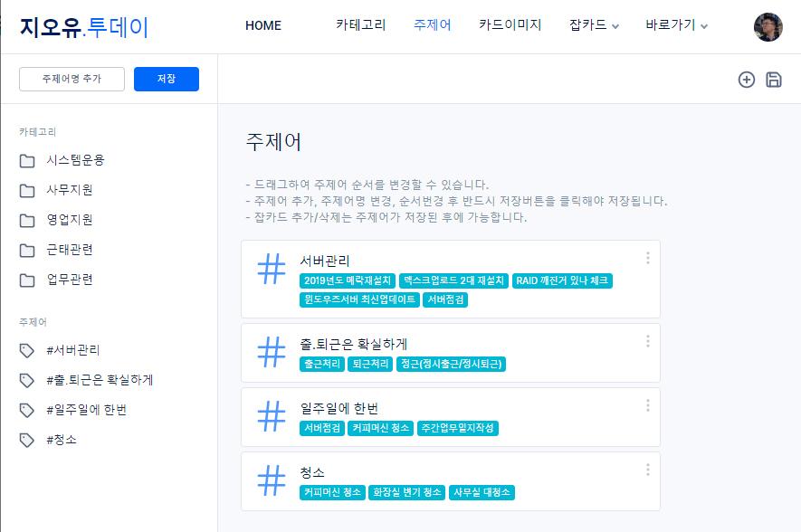The height and width of the screenshot is (532, 801).
Task: Select the 영업지원 category in sidebar
Action: (70, 220)
